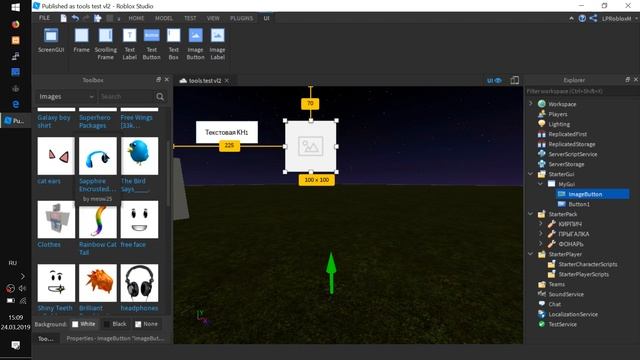Open the Properties - ImageButton bottom tab
640x360 pixels.
pos(115,339)
